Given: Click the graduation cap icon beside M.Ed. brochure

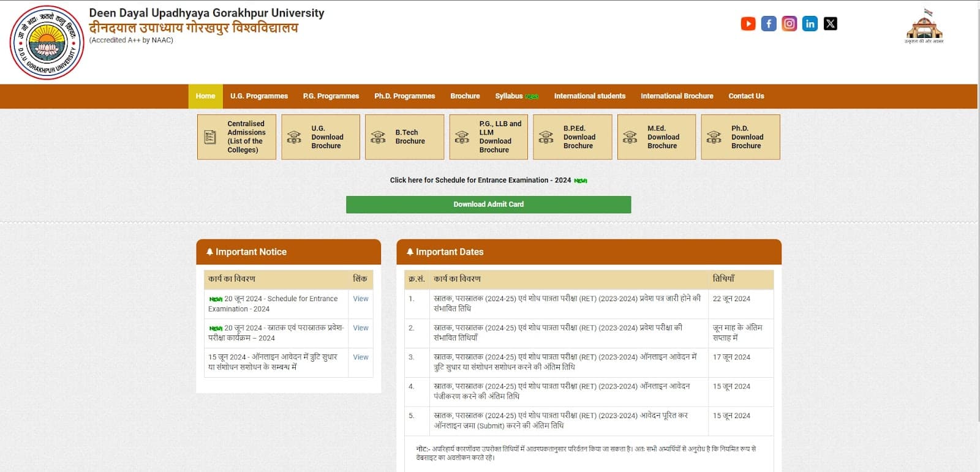Looking at the screenshot, I should (x=630, y=137).
